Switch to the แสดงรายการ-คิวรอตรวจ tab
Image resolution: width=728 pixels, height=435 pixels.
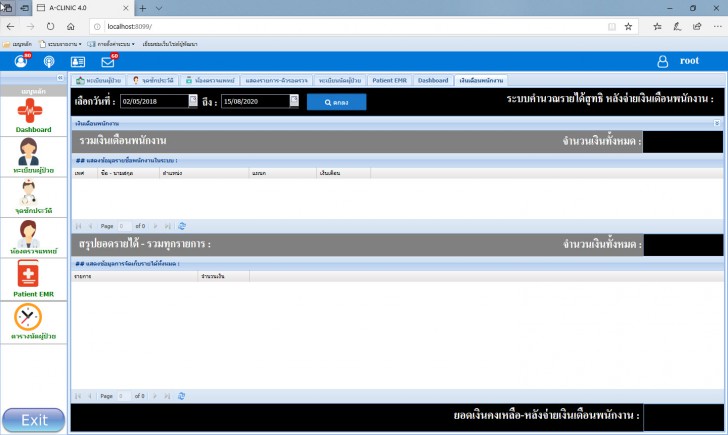(x=276, y=80)
